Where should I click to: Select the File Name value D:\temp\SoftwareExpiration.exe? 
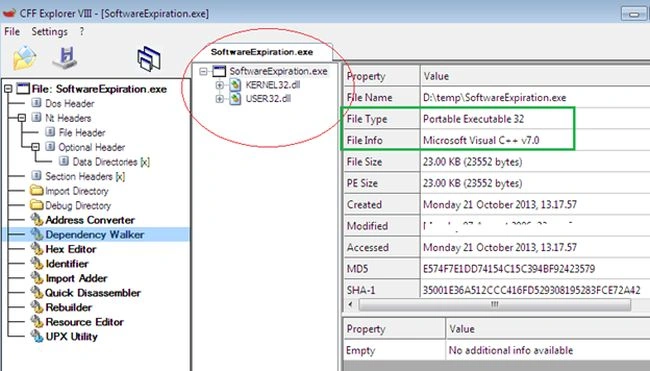click(x=495, y=98)
